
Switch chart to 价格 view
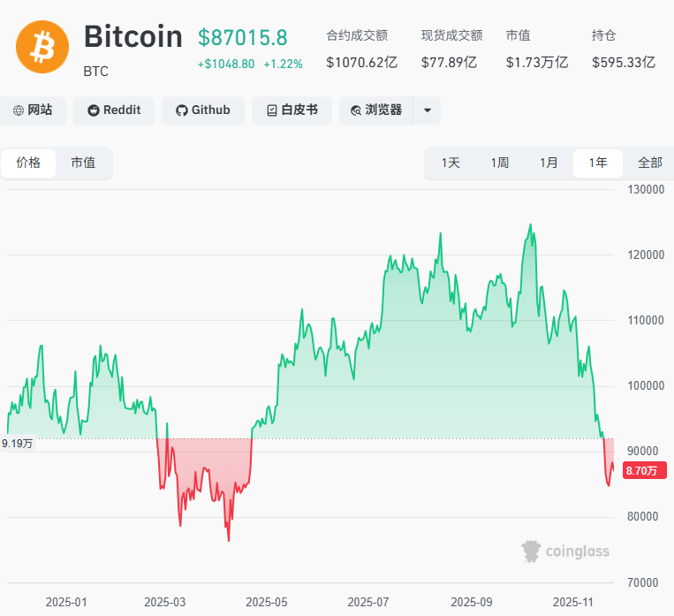click(28, 163)
